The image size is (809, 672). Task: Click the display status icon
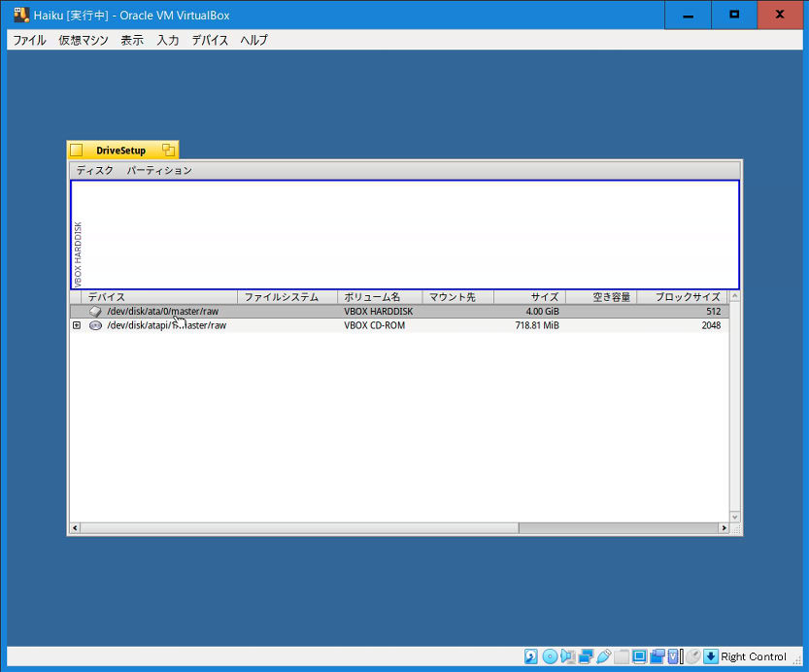tap(639, 656)
